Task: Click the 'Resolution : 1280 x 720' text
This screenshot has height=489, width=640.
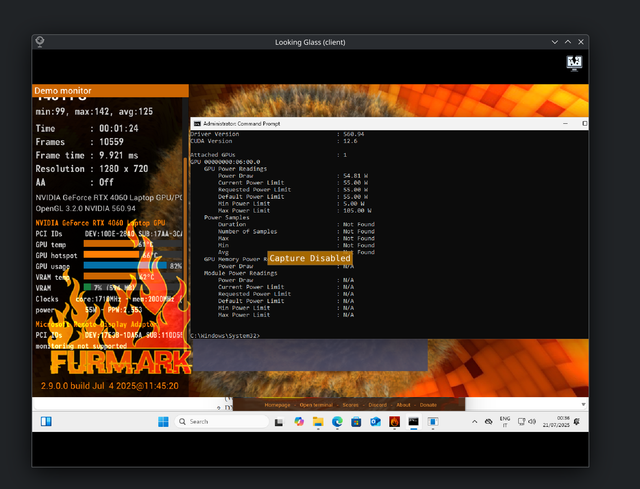Action: point(92,169)
